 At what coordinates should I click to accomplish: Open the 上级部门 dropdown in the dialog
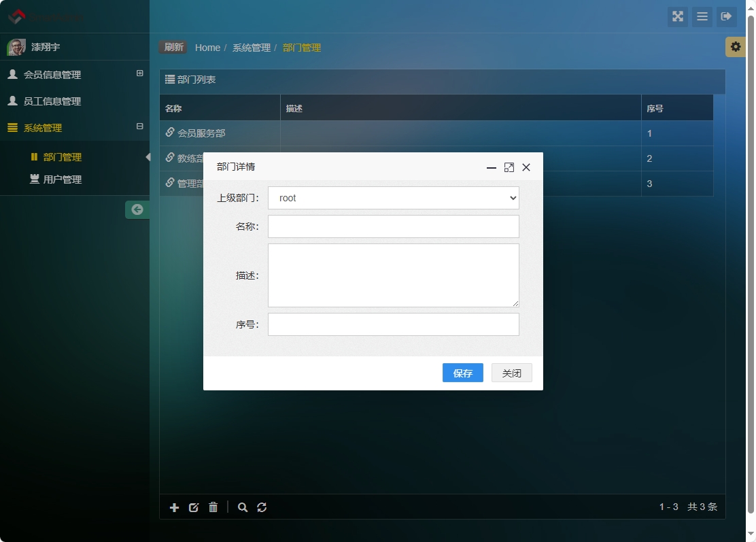point(393,198)
